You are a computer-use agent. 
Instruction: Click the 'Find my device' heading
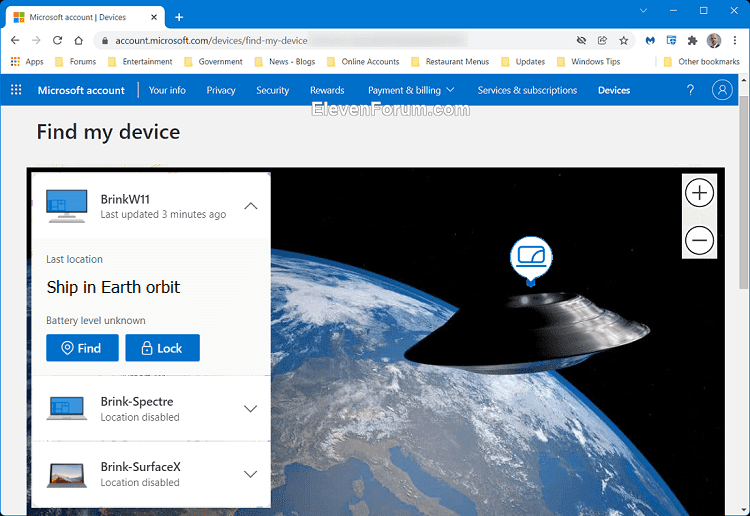108,132
